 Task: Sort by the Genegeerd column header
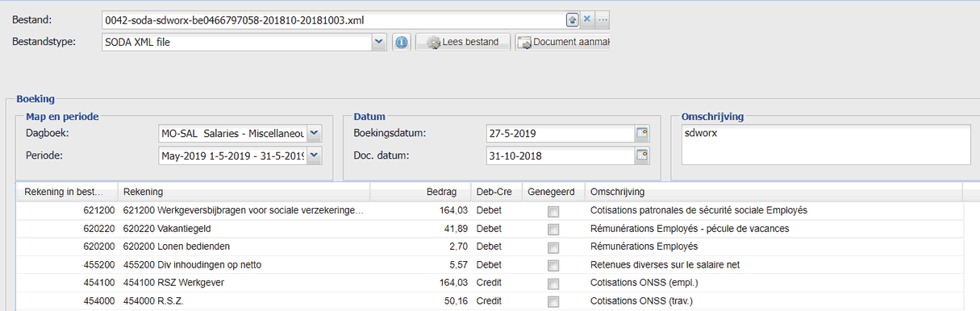(553, 192)
